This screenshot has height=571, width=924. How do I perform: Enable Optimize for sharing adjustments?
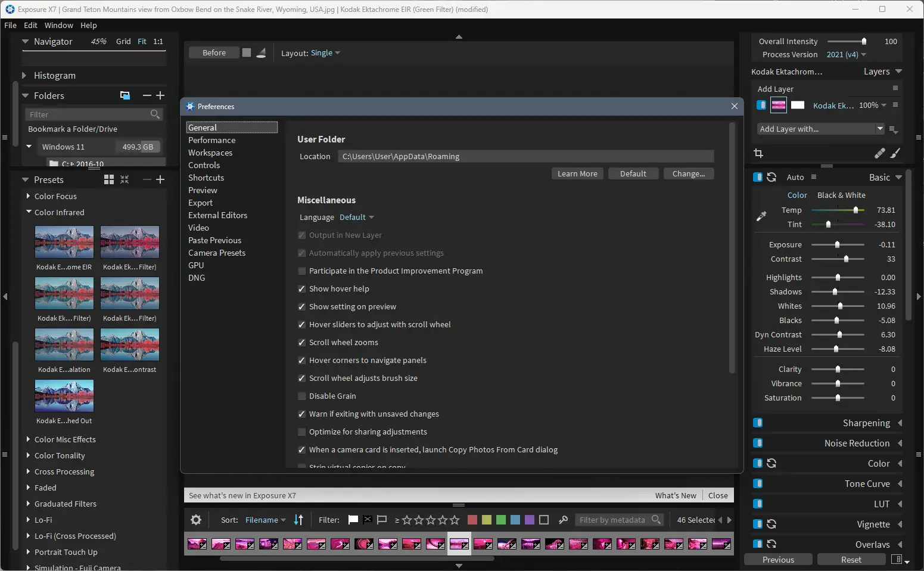(x=301, y=432)
